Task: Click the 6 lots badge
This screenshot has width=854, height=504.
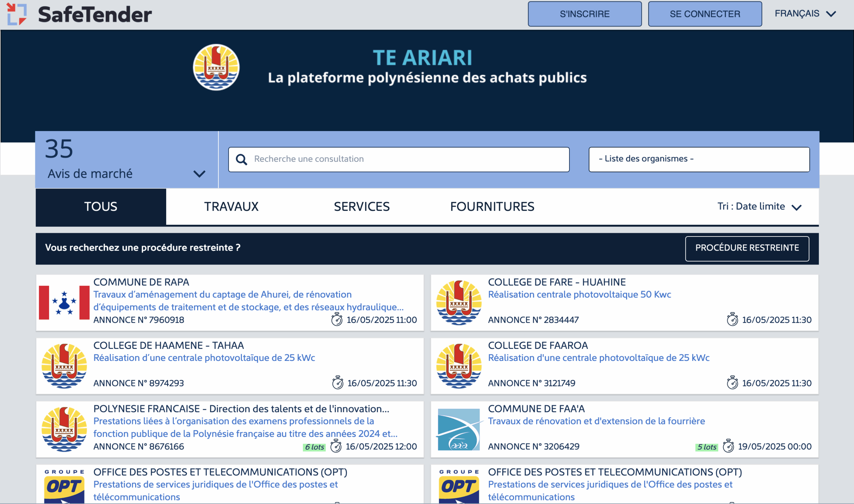Action: pyautogui.click(x=314, y=447)
